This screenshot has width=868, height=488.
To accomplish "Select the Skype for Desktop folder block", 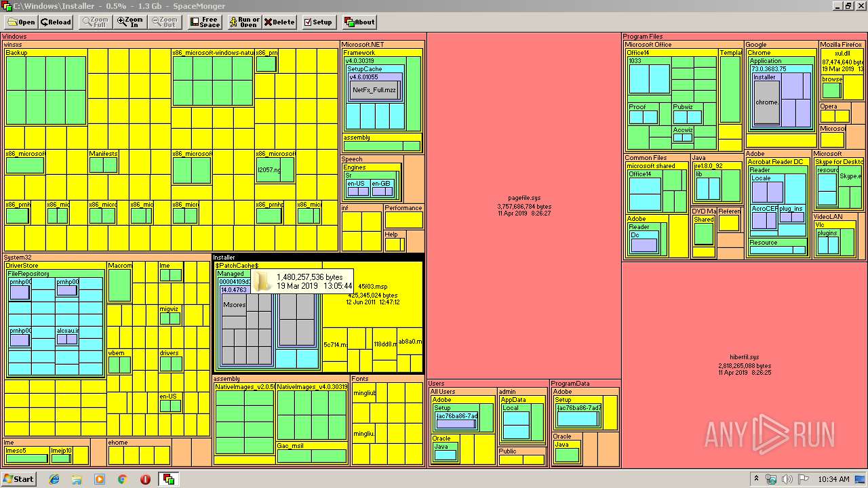I will [x=839, y=184].
